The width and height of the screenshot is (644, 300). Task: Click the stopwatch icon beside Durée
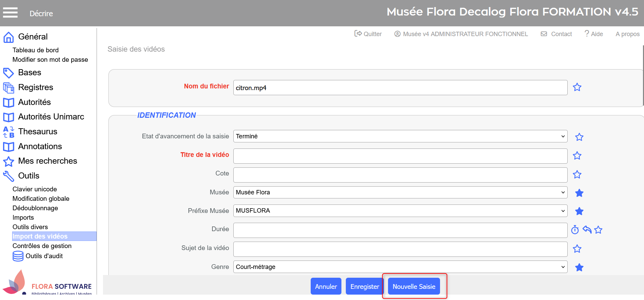[x=575, y=230]
